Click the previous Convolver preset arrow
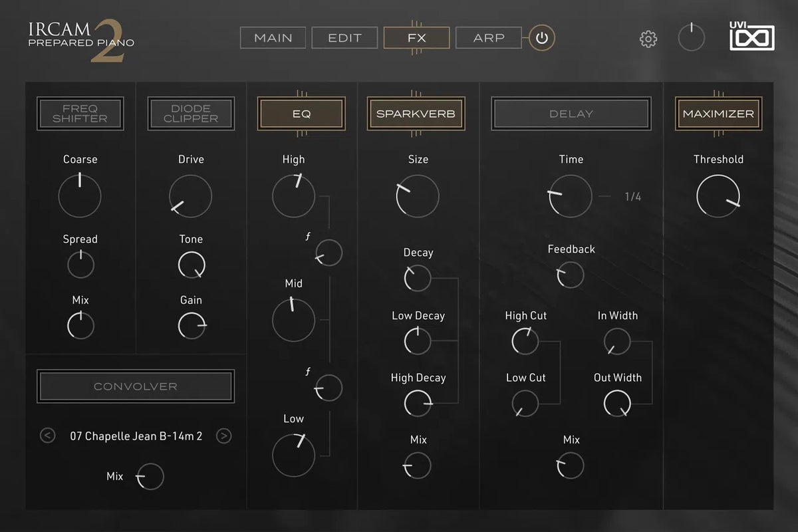Viewport: 798px width, 532px height. (x=47, y=436)
